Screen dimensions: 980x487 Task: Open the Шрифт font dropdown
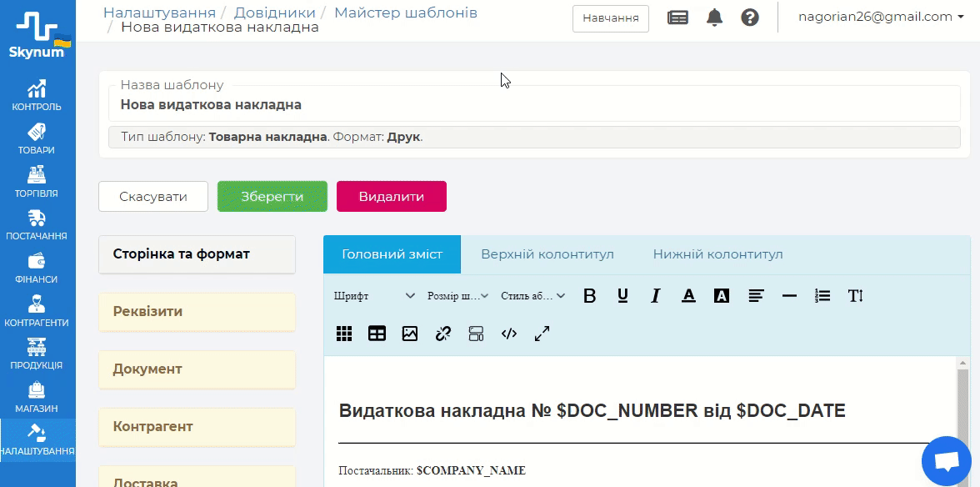click(374, 296)
